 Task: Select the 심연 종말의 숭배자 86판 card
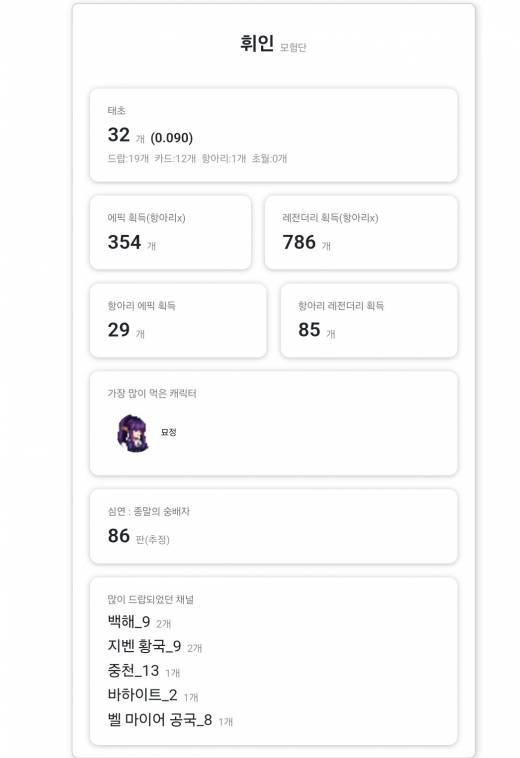274,526
